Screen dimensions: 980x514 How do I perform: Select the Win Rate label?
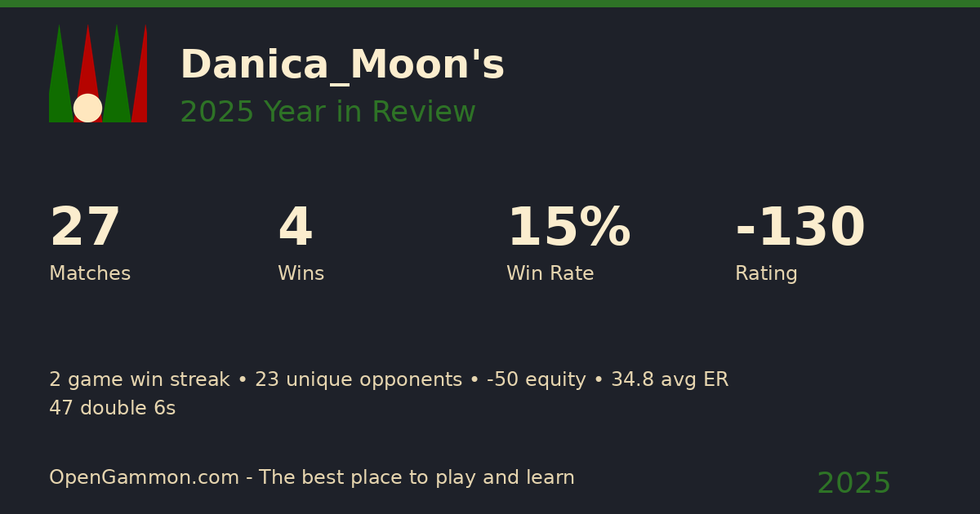pos(550,274)
